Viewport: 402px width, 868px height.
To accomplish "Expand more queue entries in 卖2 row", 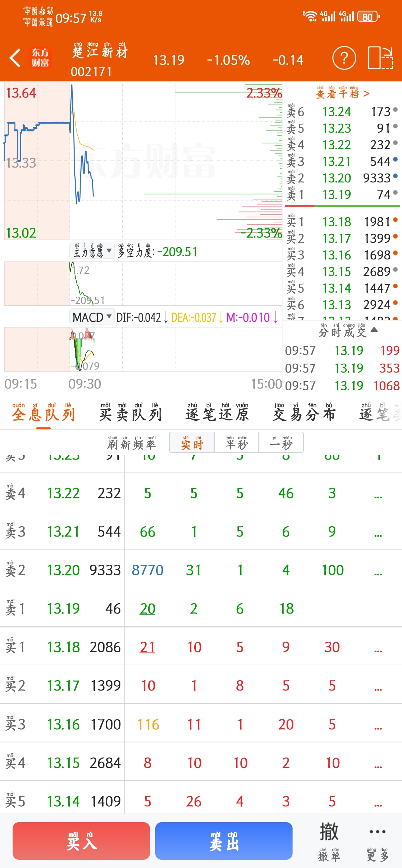I will pyautogui.click(x=378, y=570).
